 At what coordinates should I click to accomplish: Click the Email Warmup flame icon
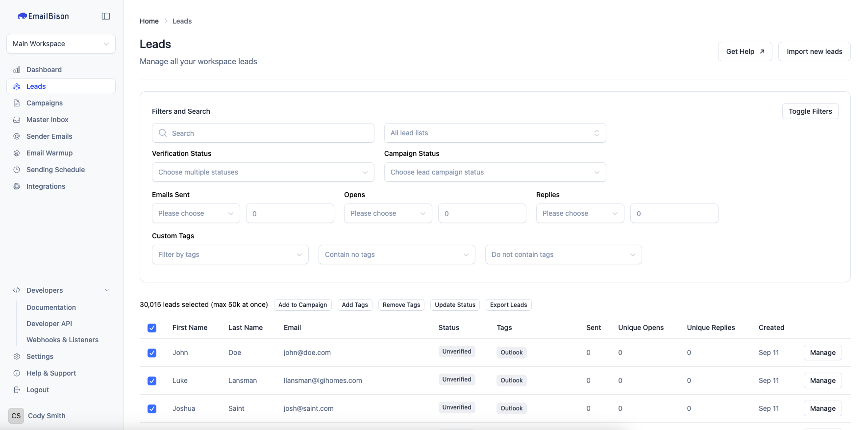tap(17, 153)
